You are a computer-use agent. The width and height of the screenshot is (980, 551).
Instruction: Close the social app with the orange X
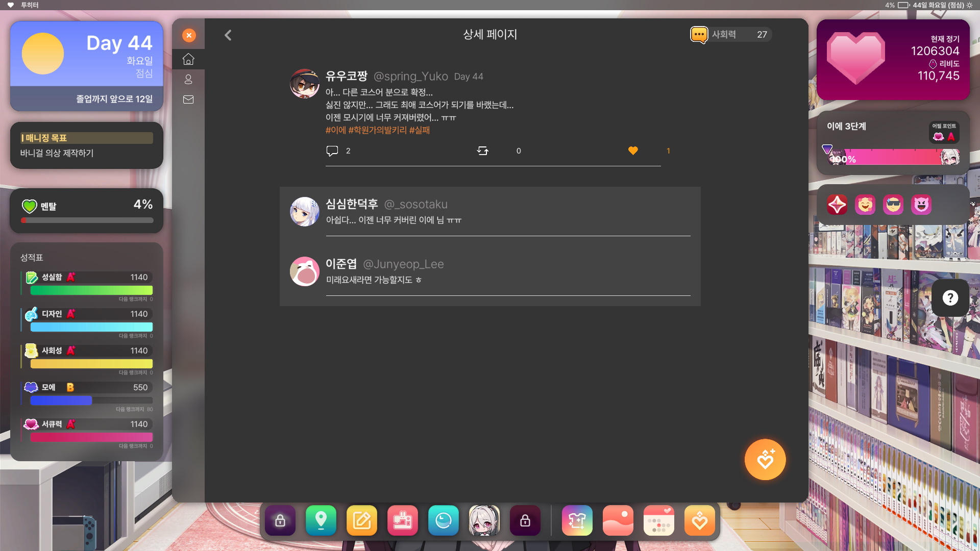coord(189,35)
